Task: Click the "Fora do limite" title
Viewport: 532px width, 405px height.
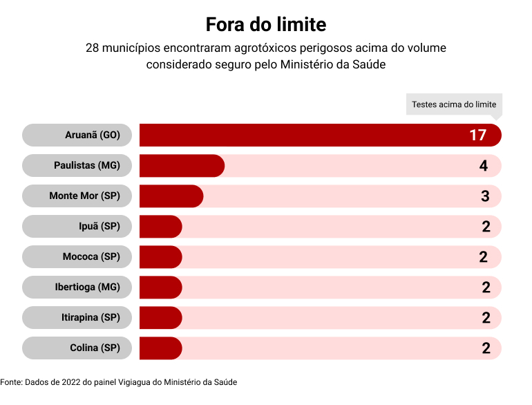Action: [x=266, y=25]
